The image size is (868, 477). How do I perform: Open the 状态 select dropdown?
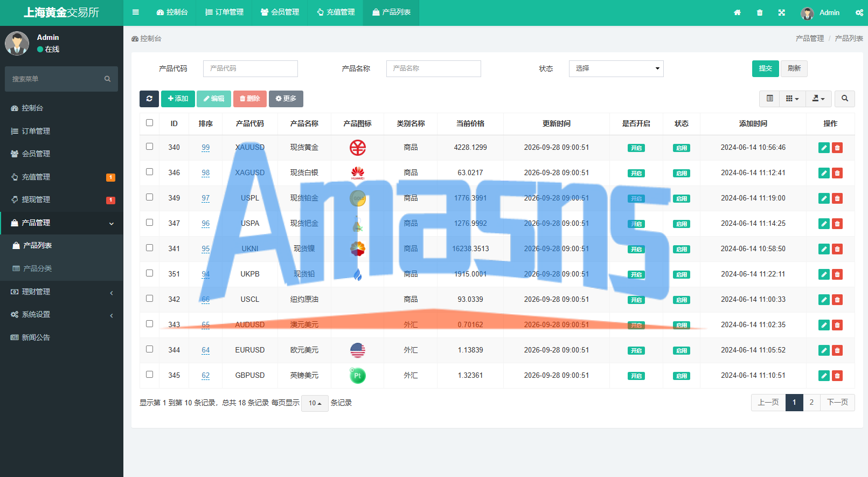coord(616,68)
